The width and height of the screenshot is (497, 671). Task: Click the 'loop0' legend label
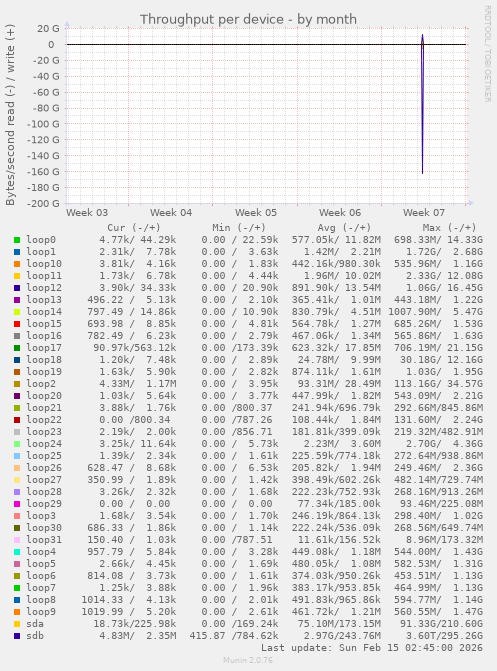coord(41,240)
